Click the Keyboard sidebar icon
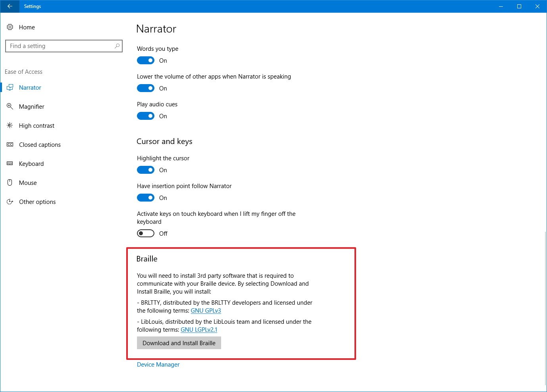 click(10, 164)
